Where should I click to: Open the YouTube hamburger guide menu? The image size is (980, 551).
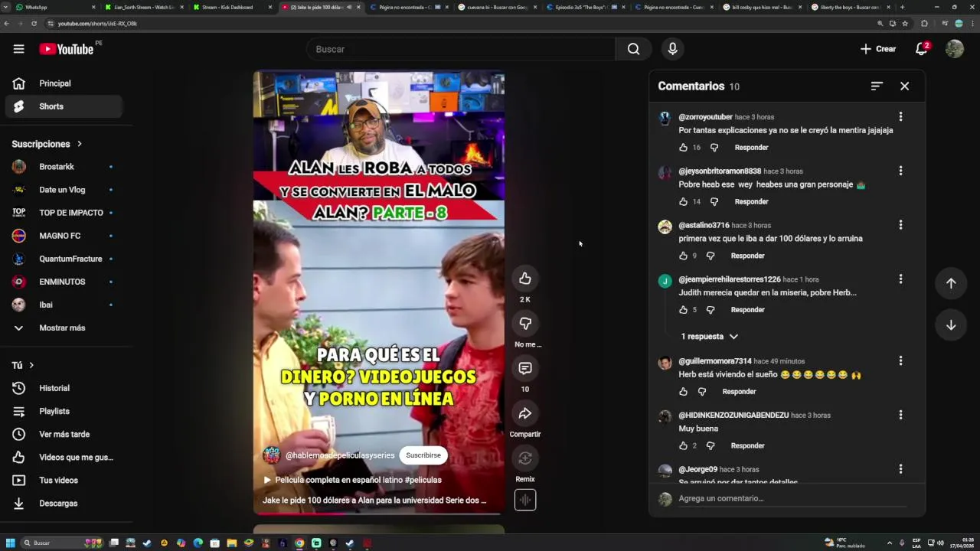point(18,49)
